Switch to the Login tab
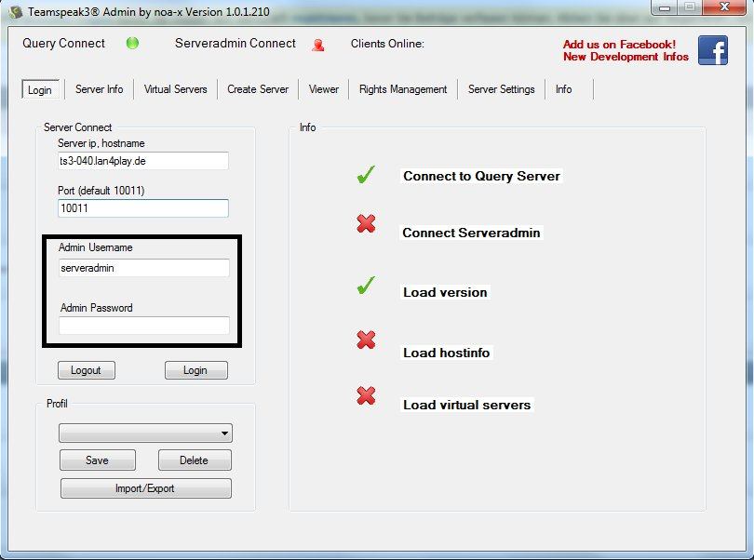The height and width of the screenshot is (560, 754). (40, 90)
